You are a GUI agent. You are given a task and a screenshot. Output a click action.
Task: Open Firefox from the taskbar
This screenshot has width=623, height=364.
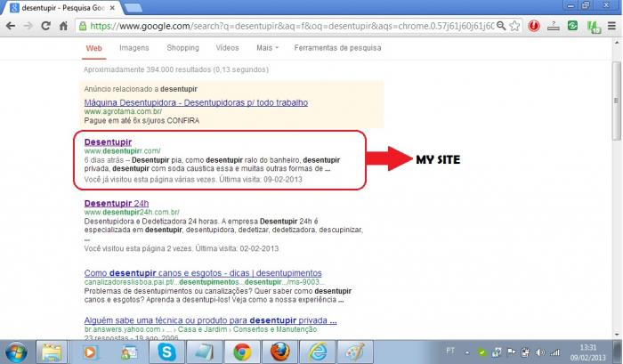(x=279, y=352)
